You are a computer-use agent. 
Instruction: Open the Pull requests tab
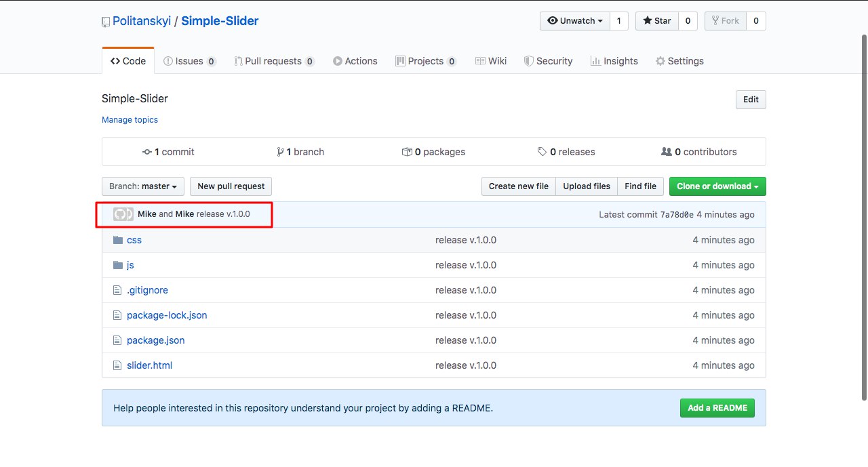(273, 61)
